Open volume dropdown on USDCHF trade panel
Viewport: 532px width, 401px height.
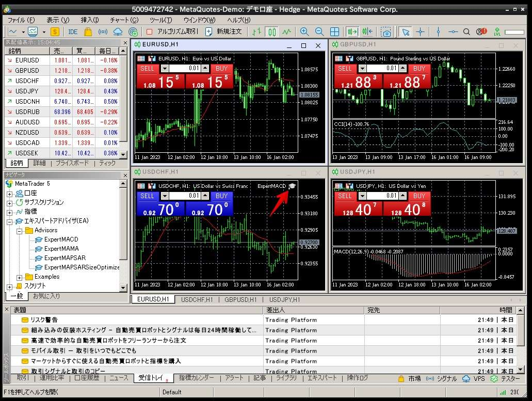tap(165, 196)
